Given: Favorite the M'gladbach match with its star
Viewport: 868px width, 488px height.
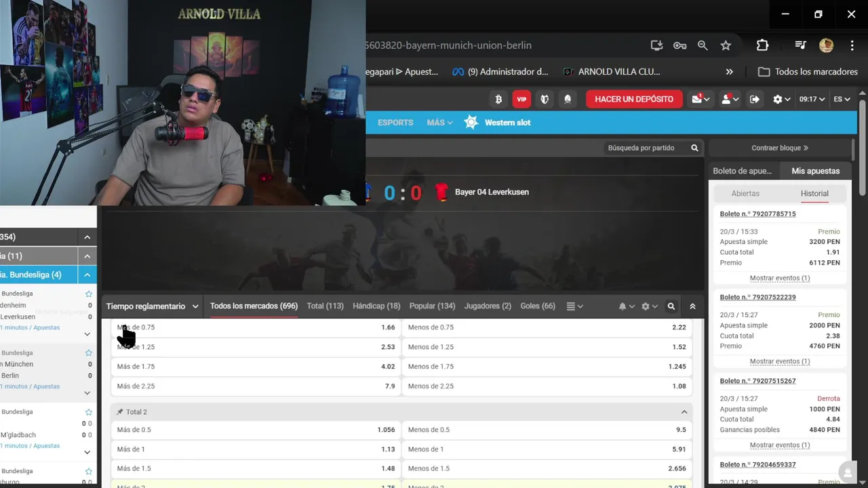Looking at the screenshot, I should [88, 412].
